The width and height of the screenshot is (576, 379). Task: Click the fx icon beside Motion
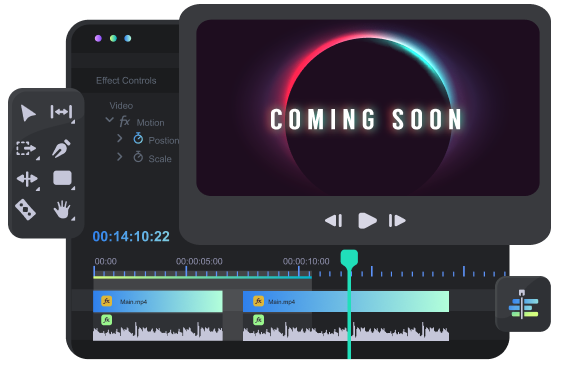click(125, 121)
